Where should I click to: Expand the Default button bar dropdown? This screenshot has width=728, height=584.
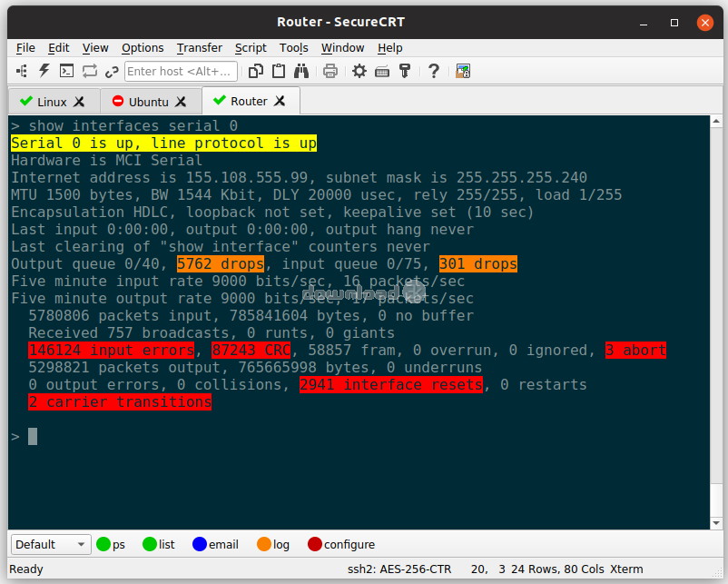tap(50, 544)
